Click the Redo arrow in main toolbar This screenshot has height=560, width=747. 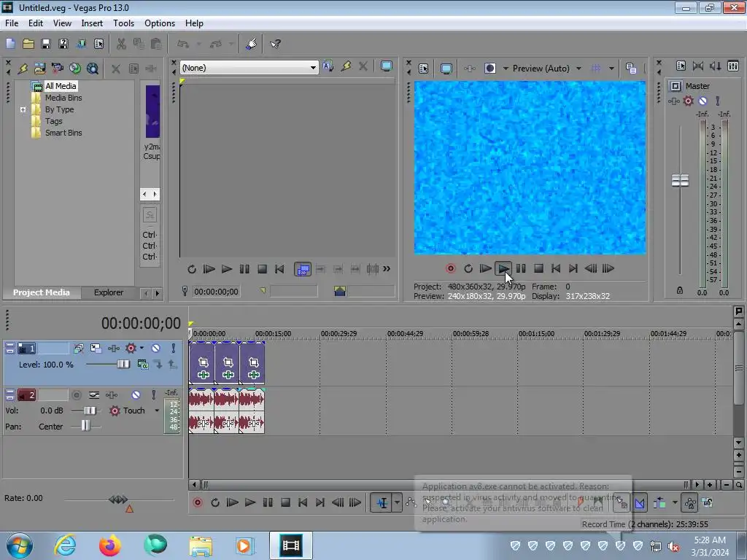(216, 44)
